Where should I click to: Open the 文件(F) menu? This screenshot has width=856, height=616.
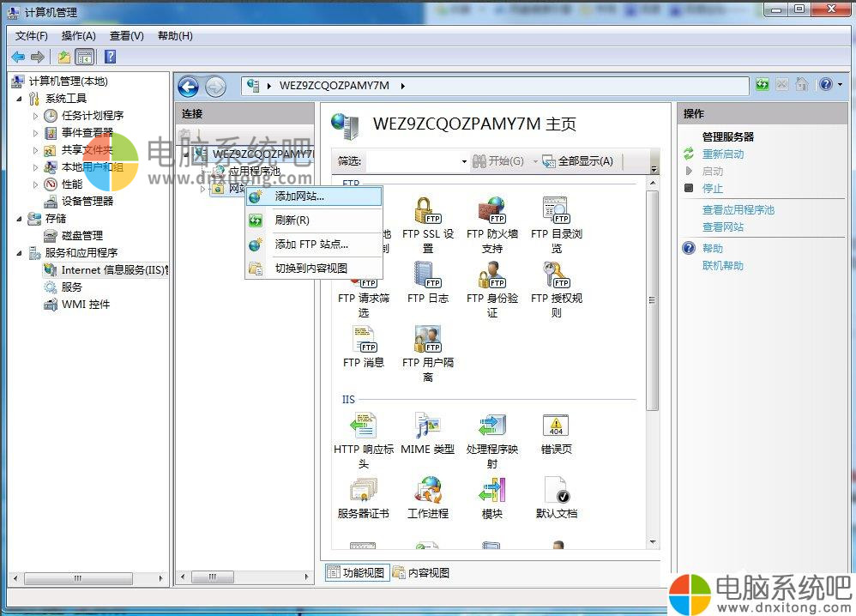(x=31, y=36)
